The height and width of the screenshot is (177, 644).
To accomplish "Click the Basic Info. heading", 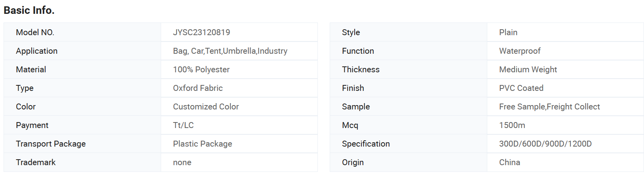I will [x=29, y=10].
